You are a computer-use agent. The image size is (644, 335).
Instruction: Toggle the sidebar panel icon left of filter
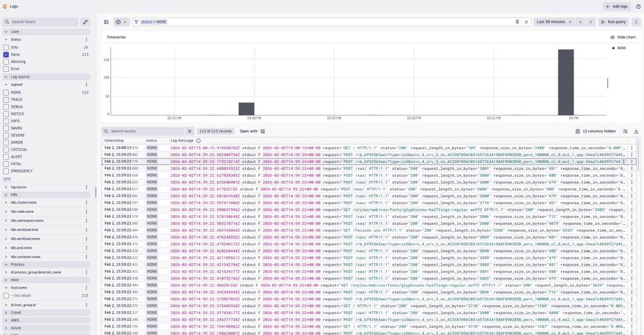[106, 22]
